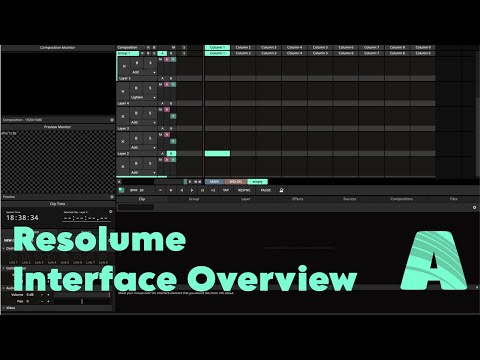Open Layer 4 Lighten blend mode dropdown

(x=143, y=97)
